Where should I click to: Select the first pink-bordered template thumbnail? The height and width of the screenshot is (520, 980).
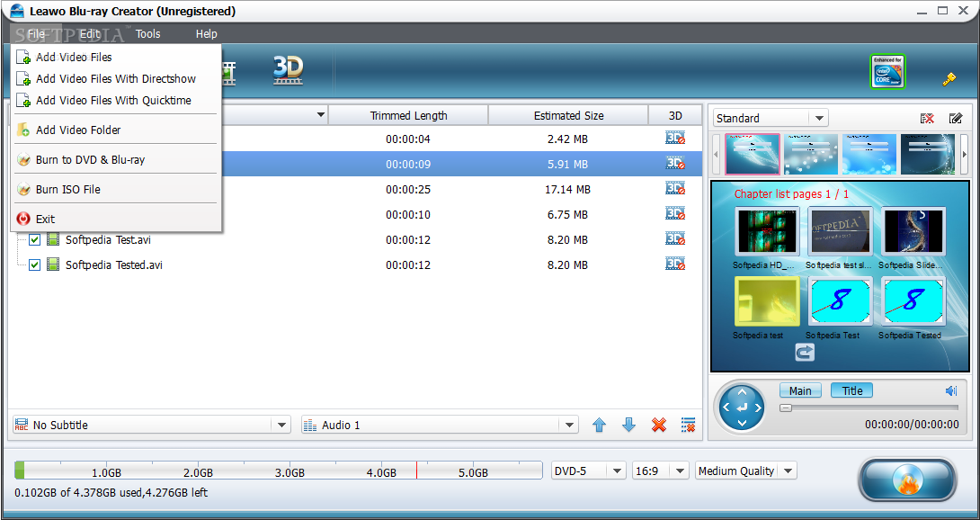(x=752, y=154)
